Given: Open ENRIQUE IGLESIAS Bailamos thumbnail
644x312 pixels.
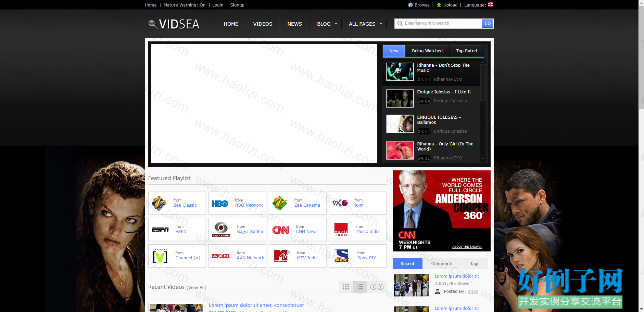Looking at the screenshot, I should (x=400, y=124).
